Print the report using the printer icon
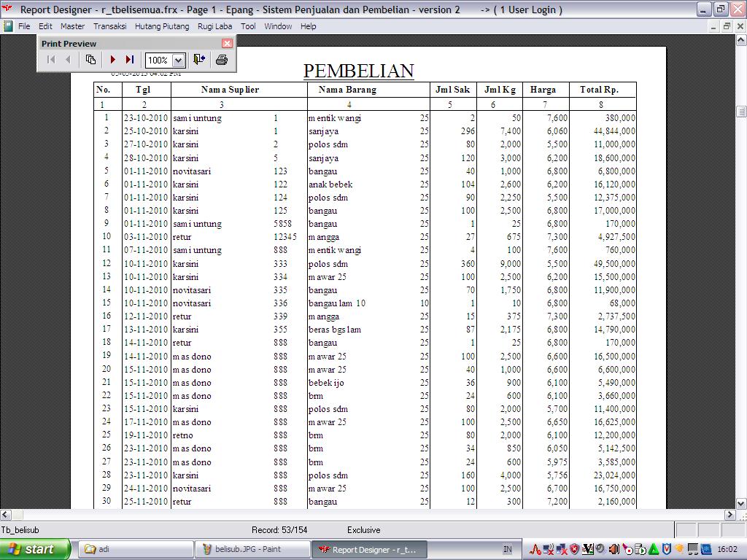Image resolution: width=747 pixels, height=560 pixels. [x=222, y=60]
